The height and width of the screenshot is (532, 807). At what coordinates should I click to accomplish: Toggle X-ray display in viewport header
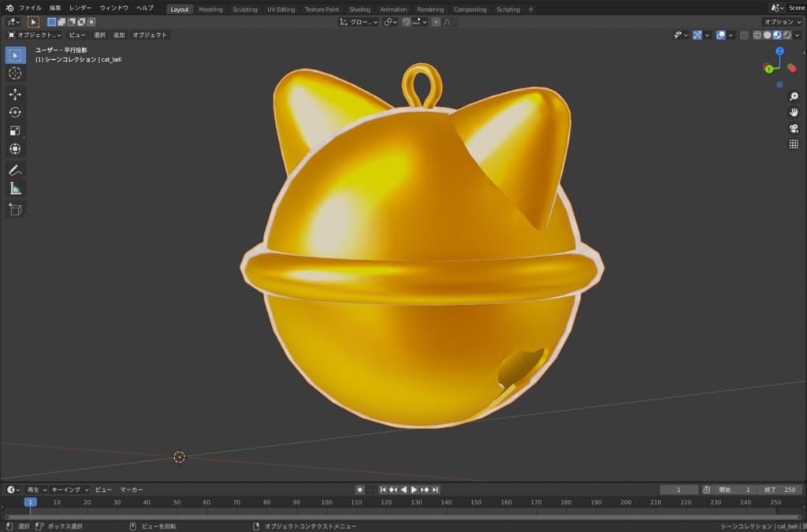point(745,35)
